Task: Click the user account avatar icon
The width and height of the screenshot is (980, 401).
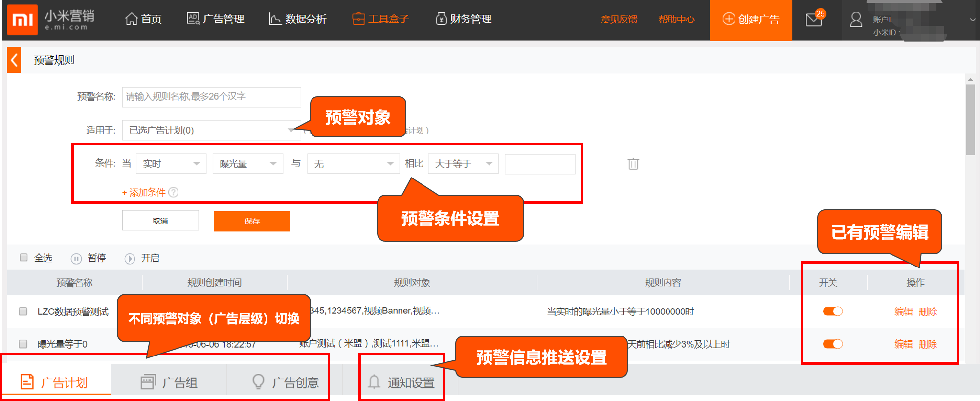Action: [x=856, y=20]
